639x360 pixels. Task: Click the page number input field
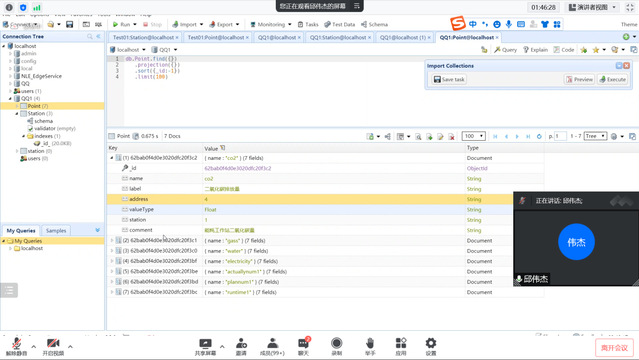(560, 136)
